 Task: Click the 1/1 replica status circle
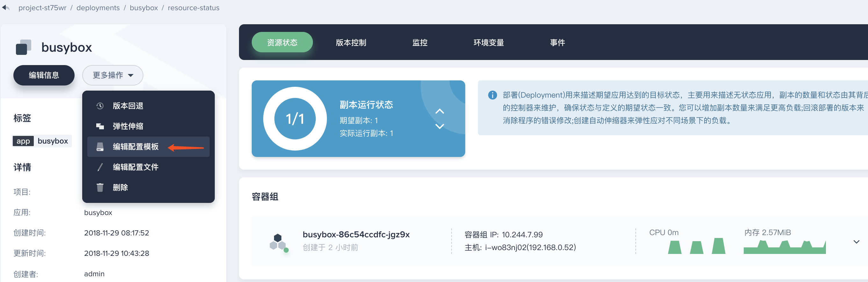coord(295,119)
